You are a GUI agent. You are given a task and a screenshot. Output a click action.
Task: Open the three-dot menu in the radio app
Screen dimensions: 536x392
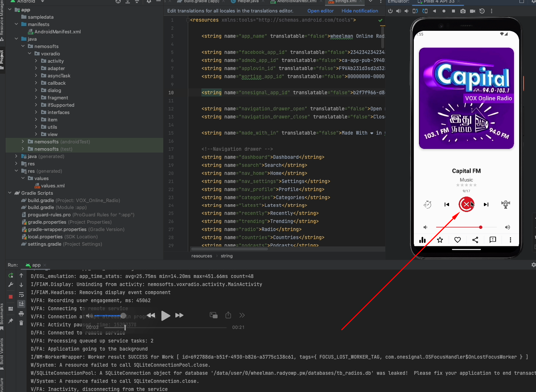coord(510,240)
